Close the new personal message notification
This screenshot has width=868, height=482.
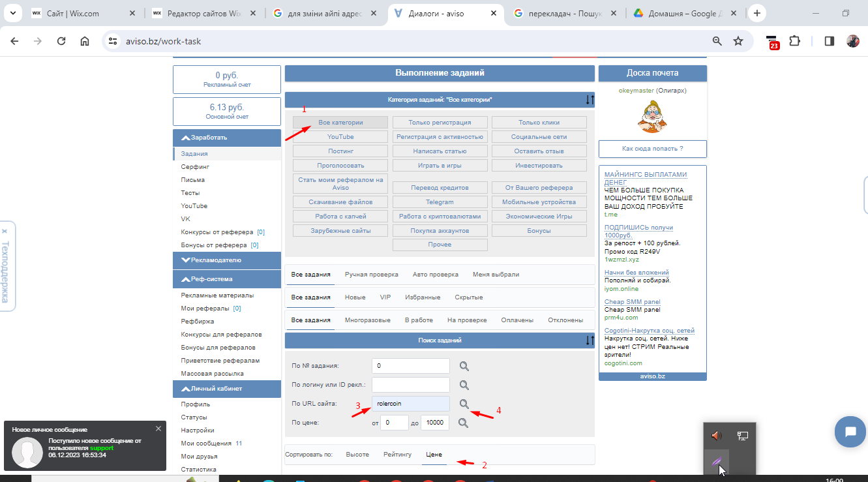coord(158,429)
